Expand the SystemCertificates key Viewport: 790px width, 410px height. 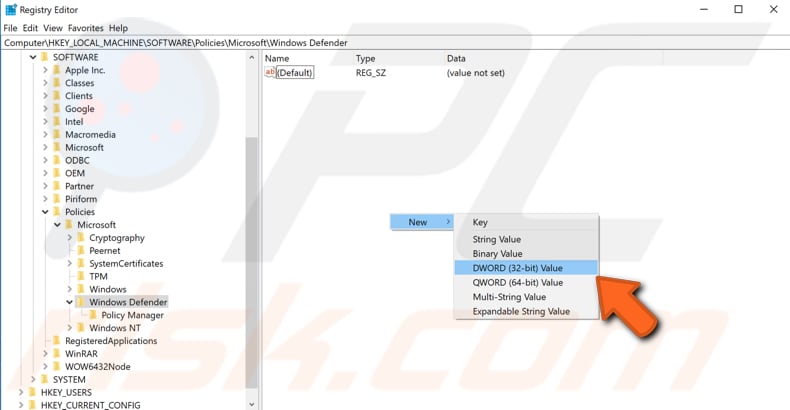tap(70, 263)
